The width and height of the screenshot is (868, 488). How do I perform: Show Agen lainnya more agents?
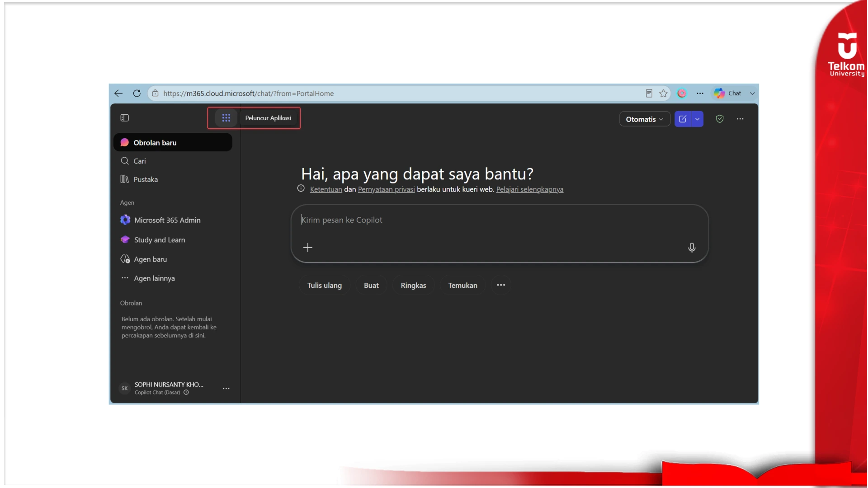(173, 278)
